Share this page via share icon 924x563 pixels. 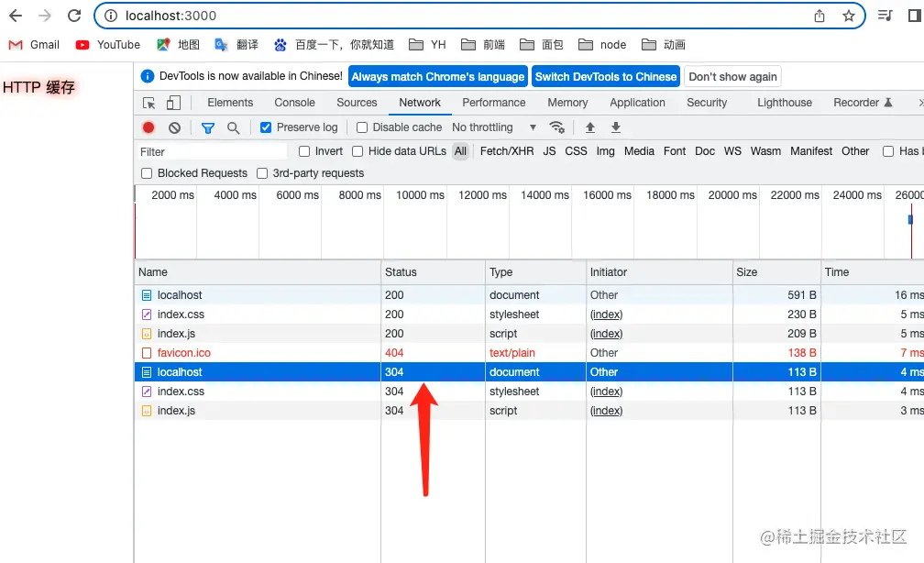click(819, 16)
